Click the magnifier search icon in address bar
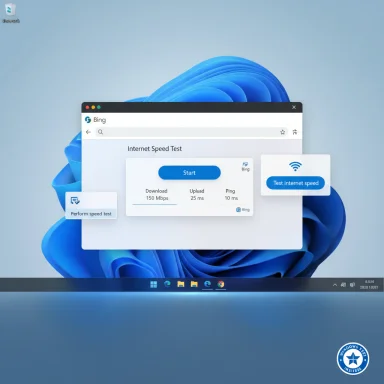Screen dimensions: 384x384 pyautogui.click(x=100, y=132)
